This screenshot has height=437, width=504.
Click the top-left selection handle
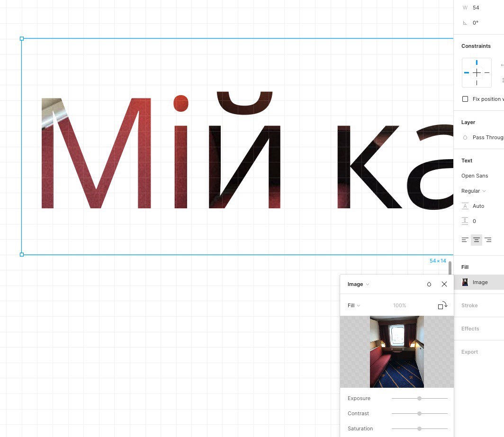22,38
